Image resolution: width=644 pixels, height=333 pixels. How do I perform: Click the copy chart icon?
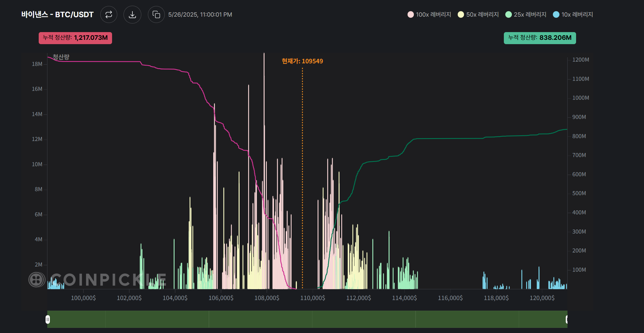coord(156,15)
